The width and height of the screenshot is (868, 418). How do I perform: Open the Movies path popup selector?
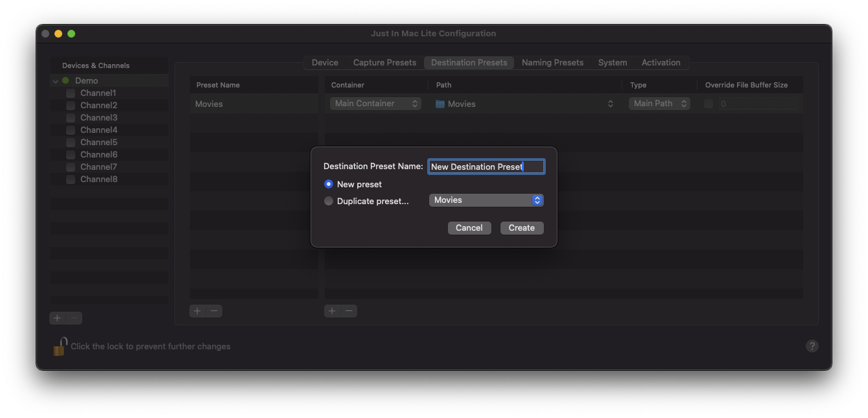(x=525, y=104)
